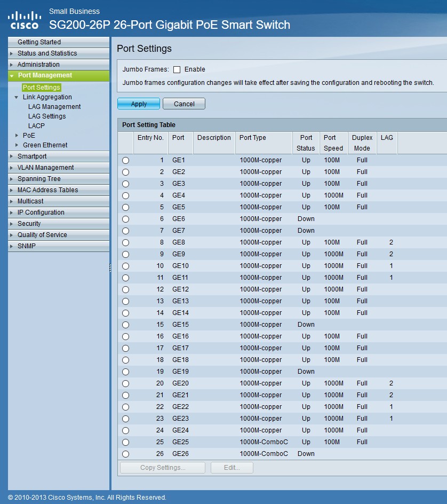The width and height of the screenshot is (447, 504).
Task: Open the LAG Management page link
Action: point(54,107)
